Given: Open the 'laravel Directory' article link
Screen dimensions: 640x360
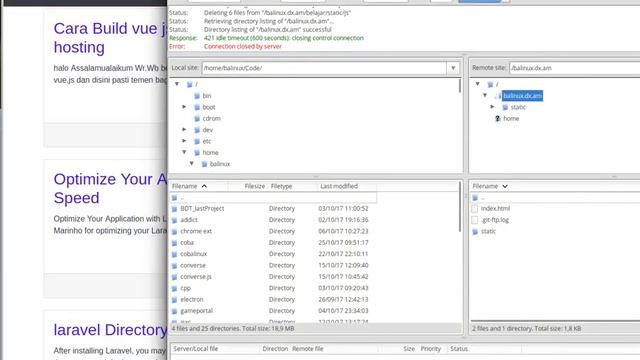Looking at the screenshot, I should pyautogui.click(x=110, y=330).
